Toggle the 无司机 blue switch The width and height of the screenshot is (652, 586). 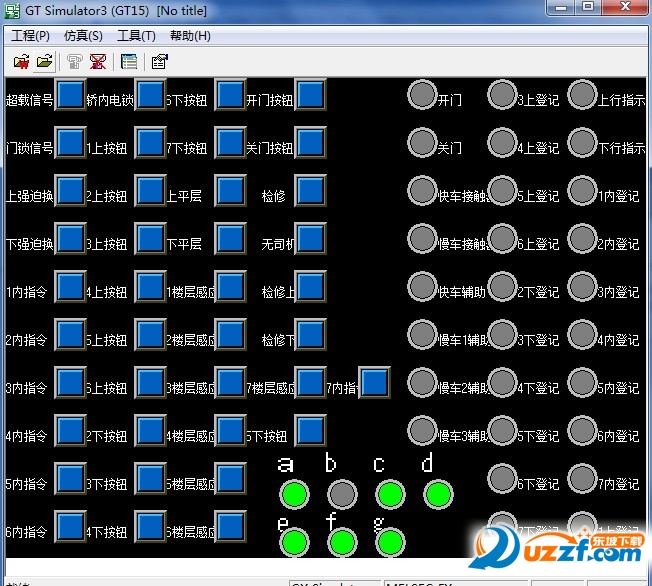310,239
